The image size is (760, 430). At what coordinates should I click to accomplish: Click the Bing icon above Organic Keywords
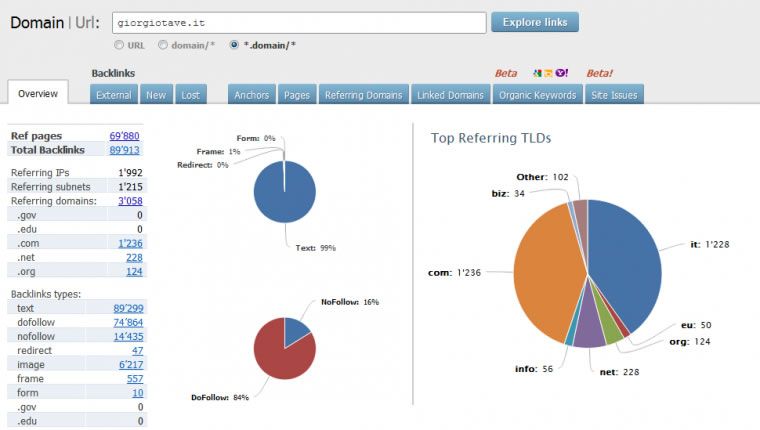[x=549, y=73]
